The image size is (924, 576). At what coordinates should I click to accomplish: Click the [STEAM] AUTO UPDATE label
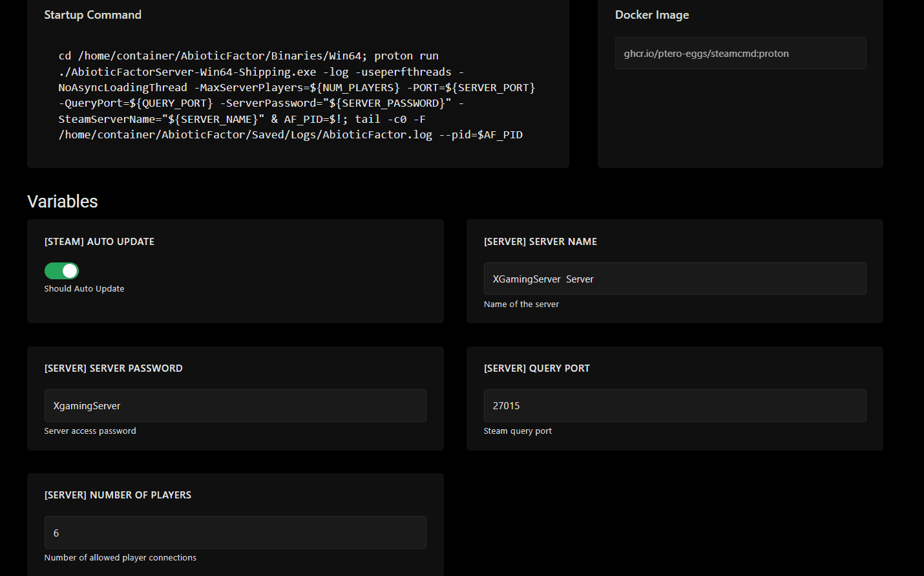point(99,241)
